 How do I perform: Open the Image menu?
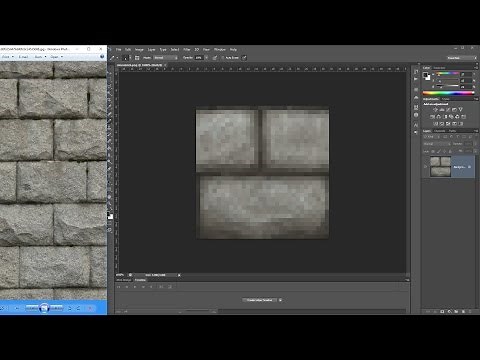pos(139,49)
